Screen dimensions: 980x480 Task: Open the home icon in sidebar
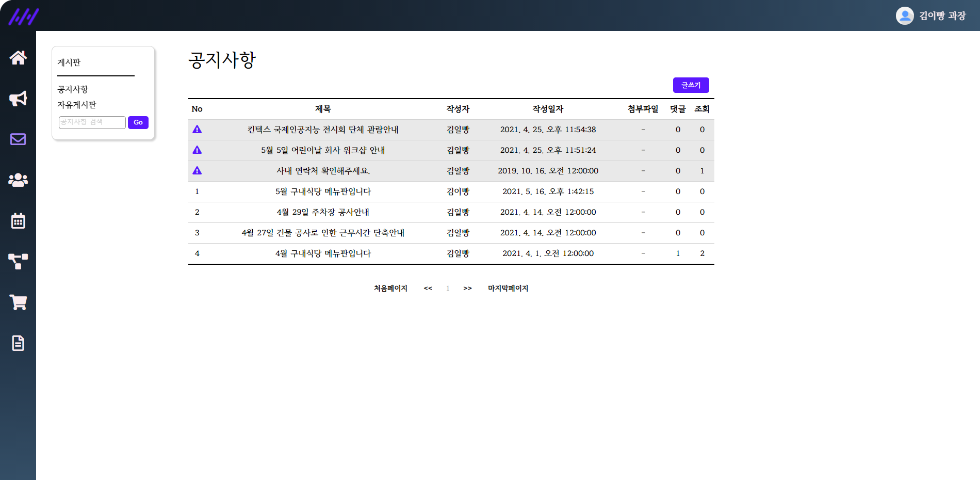pyautogui.click(x=18, y=57)
